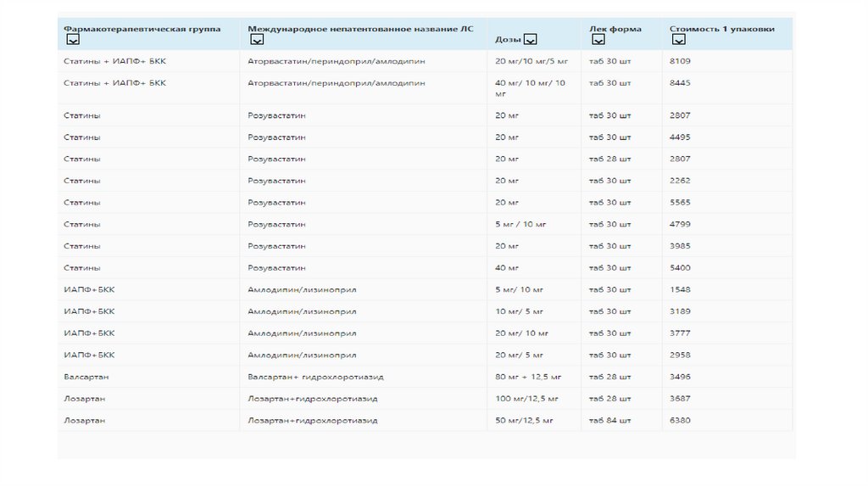Open the Фармакотерапевтическая группа filter dropdown
Screen dimensions: 868x487
(73, 40)
